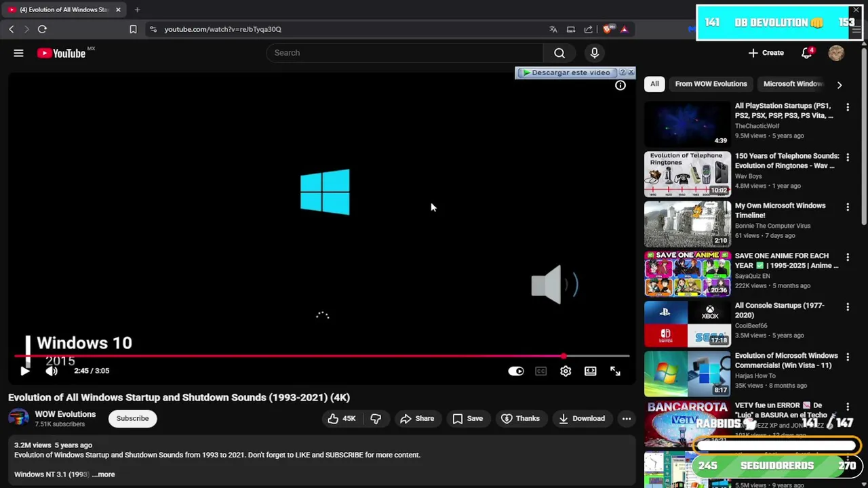Open Evolution of Microsoft Windows Commercials thumbnail

(x=687, y=374)
